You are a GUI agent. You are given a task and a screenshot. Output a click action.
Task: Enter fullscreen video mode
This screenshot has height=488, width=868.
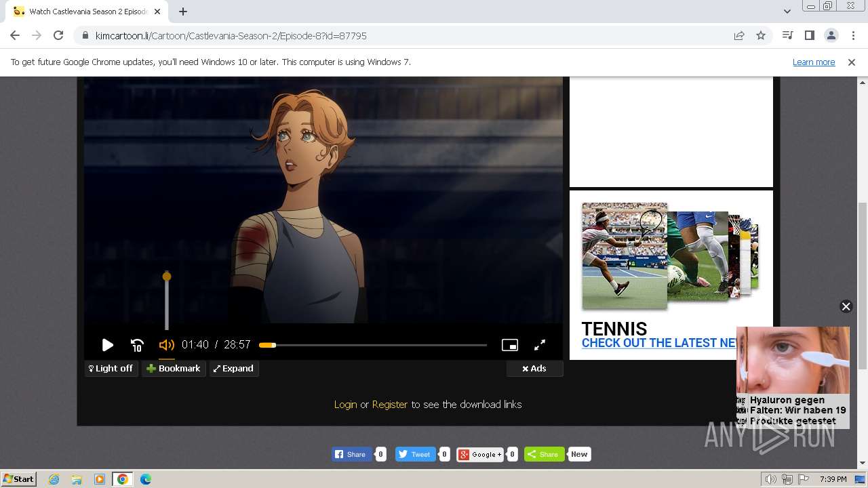point(540,345)
